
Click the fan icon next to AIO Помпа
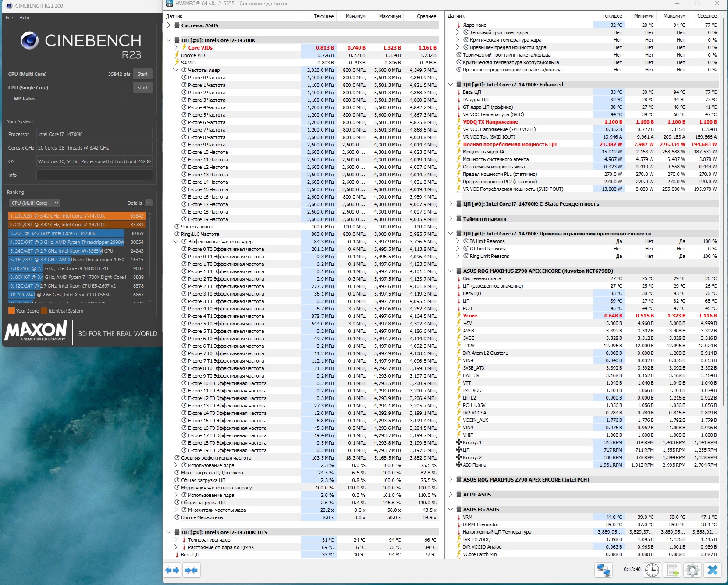click(459, 465)
